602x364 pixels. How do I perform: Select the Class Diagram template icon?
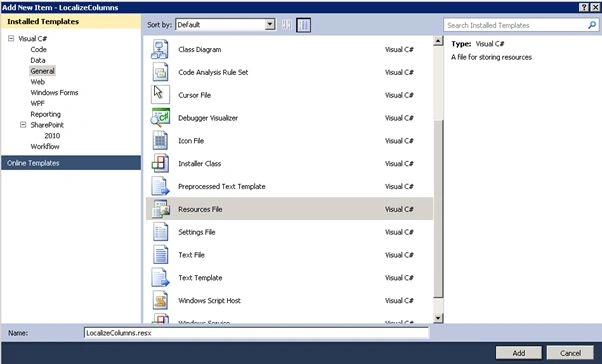pos(160,49)
